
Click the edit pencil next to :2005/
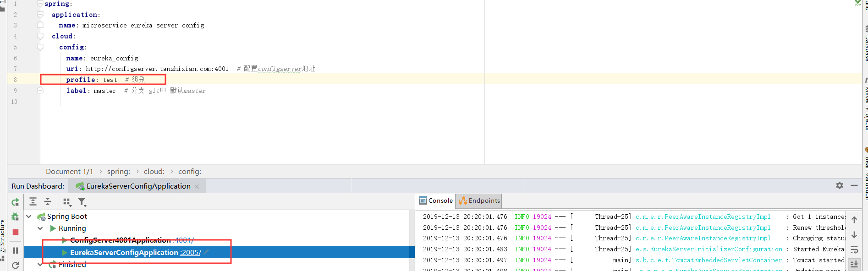tap(206, 252)
